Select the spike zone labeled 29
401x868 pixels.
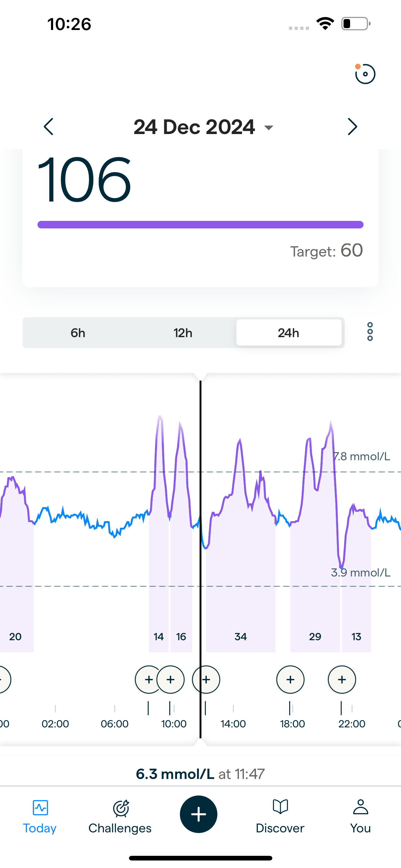point(315,636)
